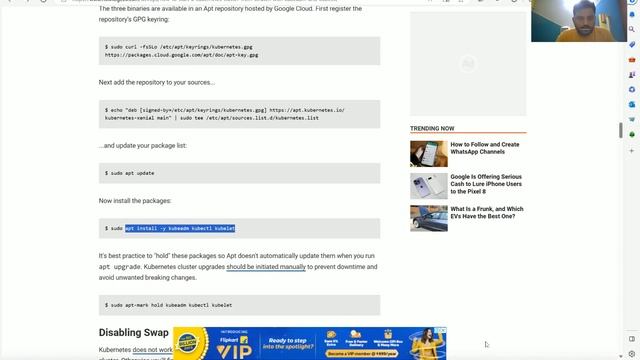Image resolution: width=640 pixels, height=360 pixels.
Task: Click 'Next add the repository to your sources' text
Action: point(156,82)
